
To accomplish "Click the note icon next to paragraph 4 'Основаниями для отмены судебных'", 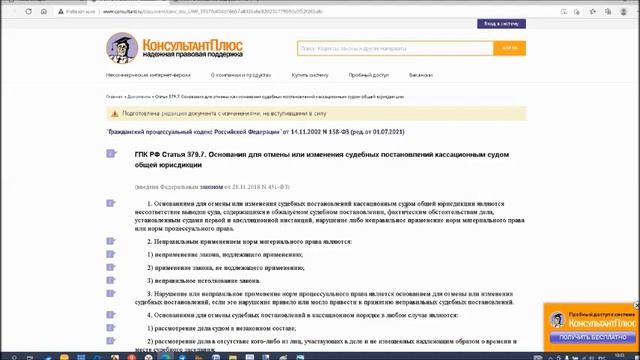I will click(x=111, y=315).
